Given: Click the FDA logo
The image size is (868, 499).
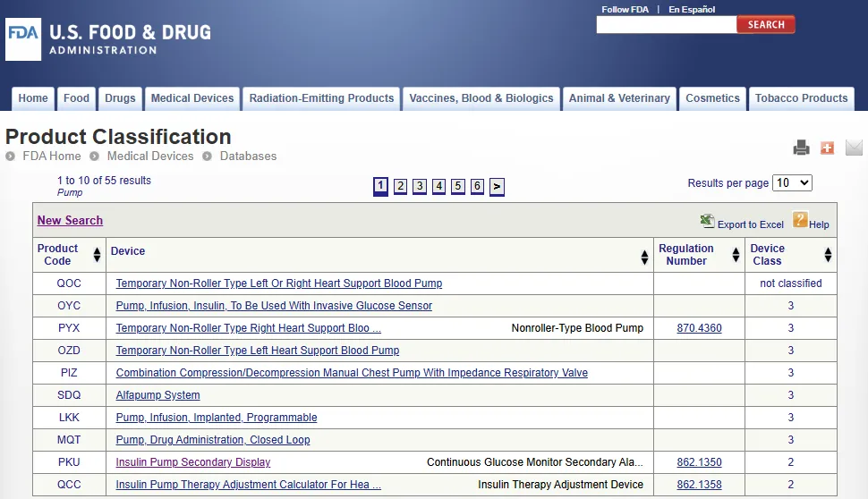Looking at the screenshot, I should coord(23,39).
